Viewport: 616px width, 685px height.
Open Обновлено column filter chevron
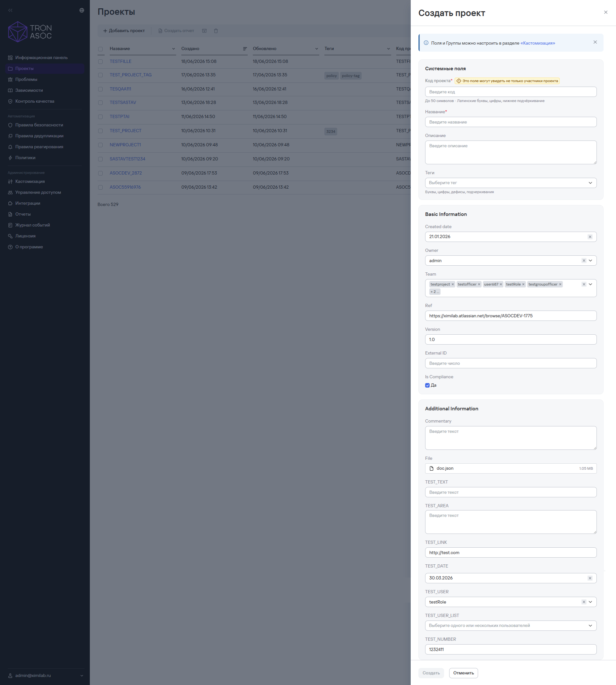[316, 49]
